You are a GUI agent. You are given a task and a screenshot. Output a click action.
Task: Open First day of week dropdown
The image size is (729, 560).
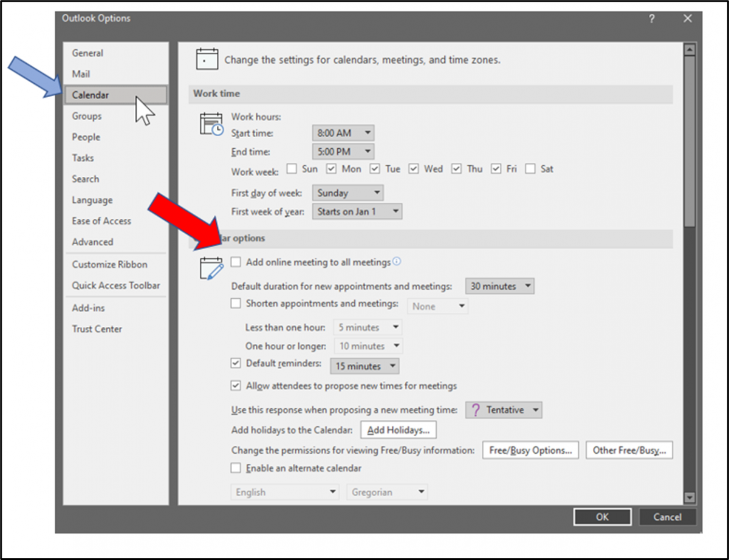tap(348, 193)
